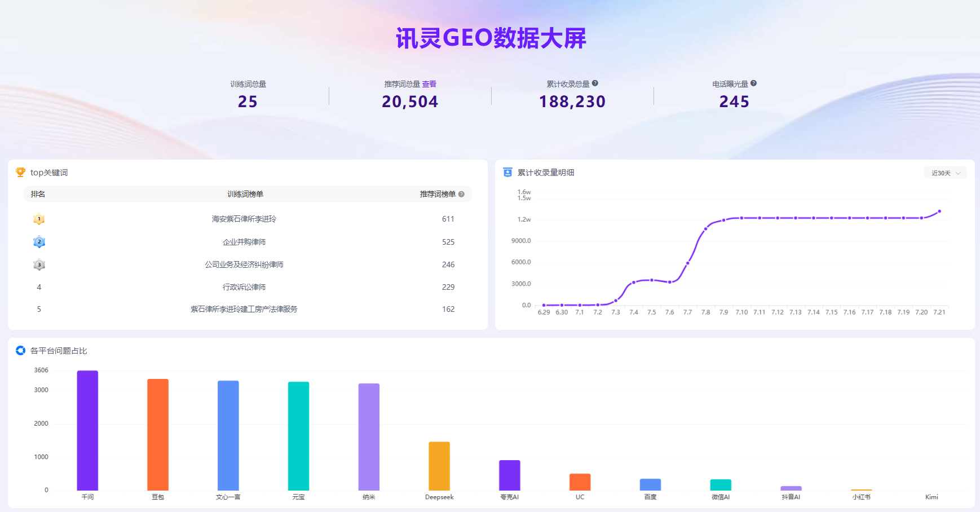Click the 抖音AI bar
This screenshot has height=512, width=980.
tap(791, 488)
